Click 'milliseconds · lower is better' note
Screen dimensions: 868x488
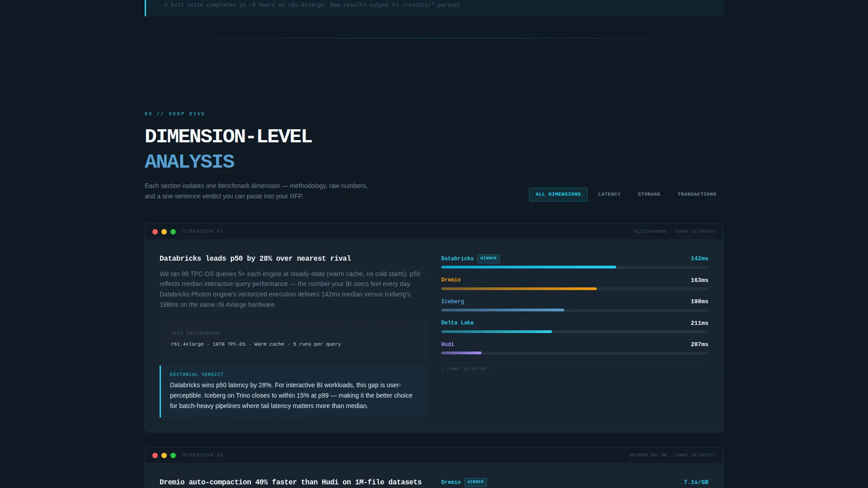click(x=675, y=231)
